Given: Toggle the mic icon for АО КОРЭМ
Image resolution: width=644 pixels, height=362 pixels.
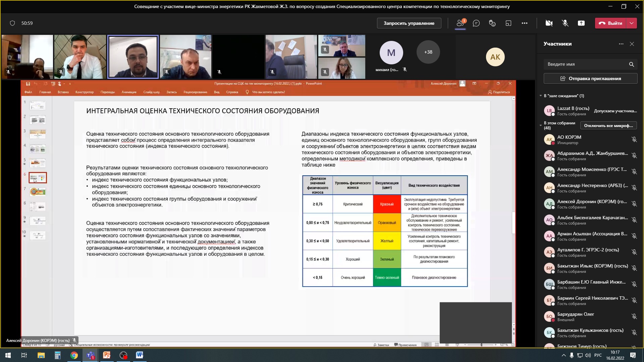Looking at the screenshot, I should (634, 139).
